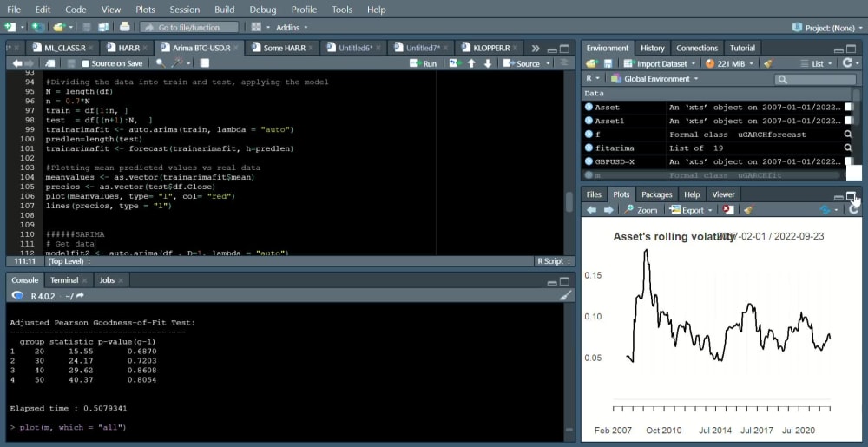
Task: Open New File type dropdown arrow
Action: [23, 27]
